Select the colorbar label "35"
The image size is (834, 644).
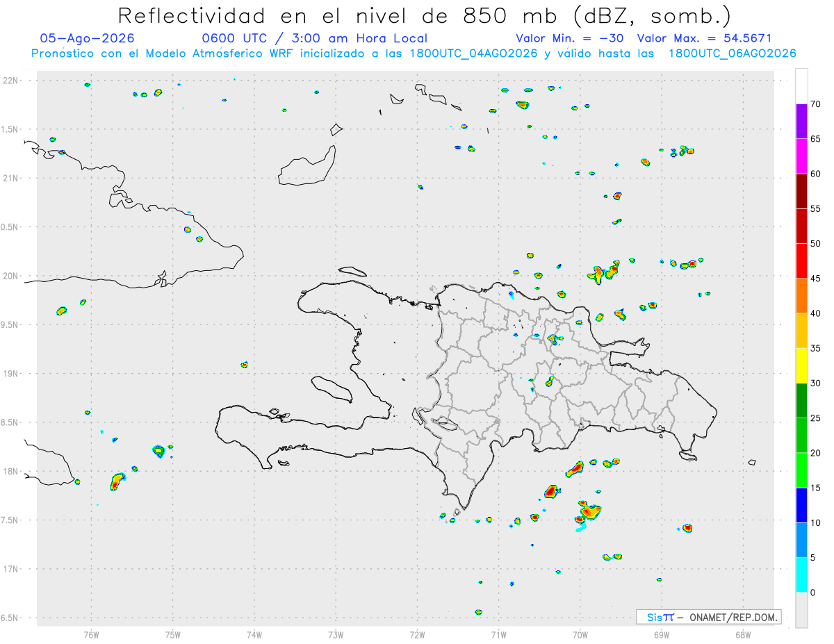pyautogui.click(x=815, y=348)
